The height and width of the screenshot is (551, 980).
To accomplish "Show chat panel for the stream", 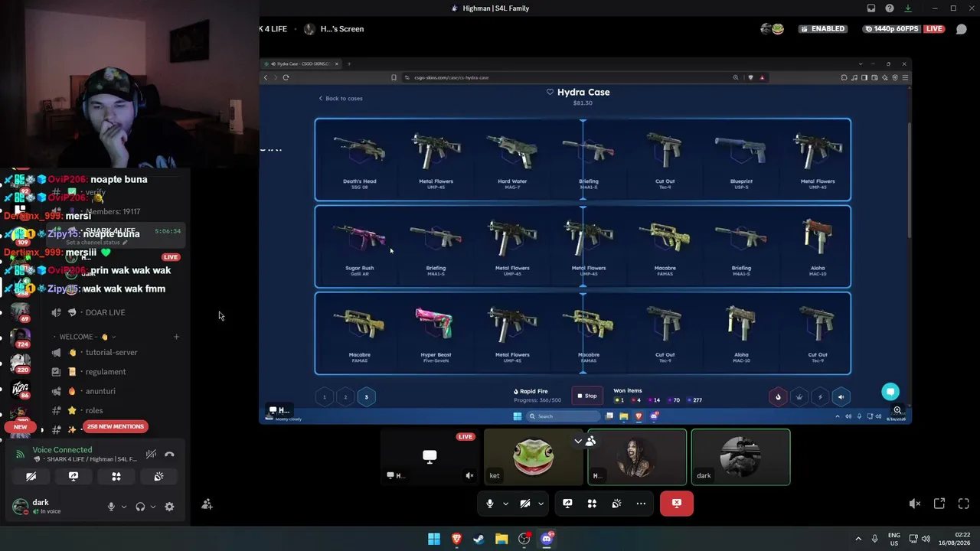I will click(962, 29).
